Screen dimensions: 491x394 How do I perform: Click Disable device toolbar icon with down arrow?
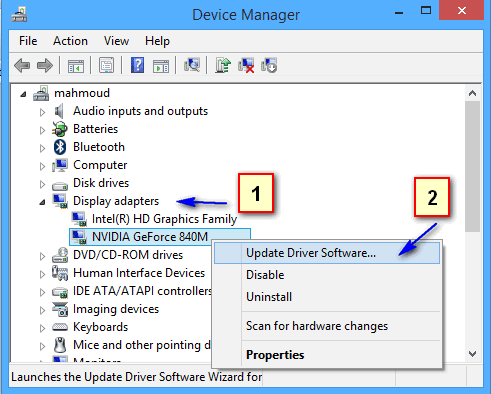[x=269, y=65]
